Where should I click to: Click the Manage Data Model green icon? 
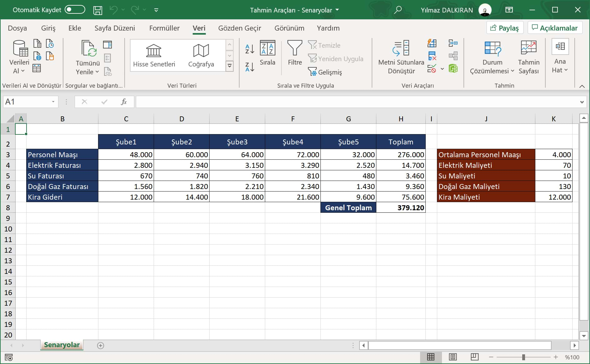click(x=453, y=69)
